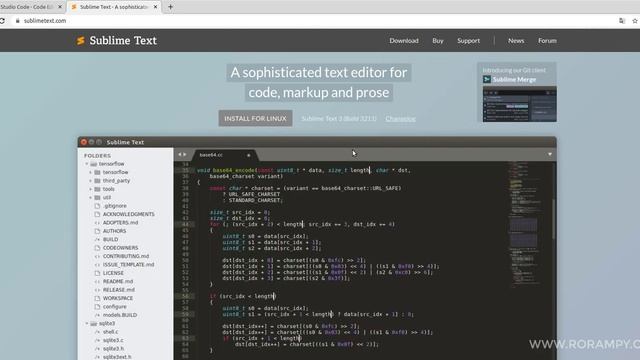This screenshot has width=640, height=360.
Task: Open the LICENSE file
Action: pos(113,273)
